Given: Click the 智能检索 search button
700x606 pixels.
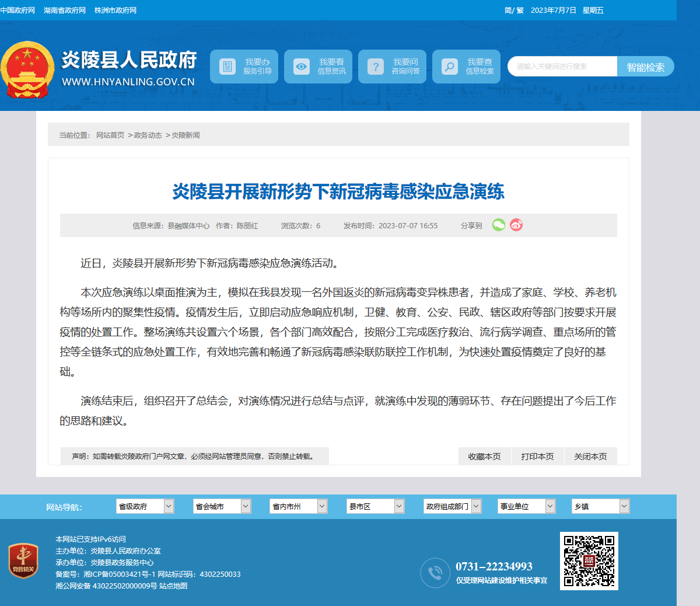Looking at the screenshot, I should tap(646, 67).
